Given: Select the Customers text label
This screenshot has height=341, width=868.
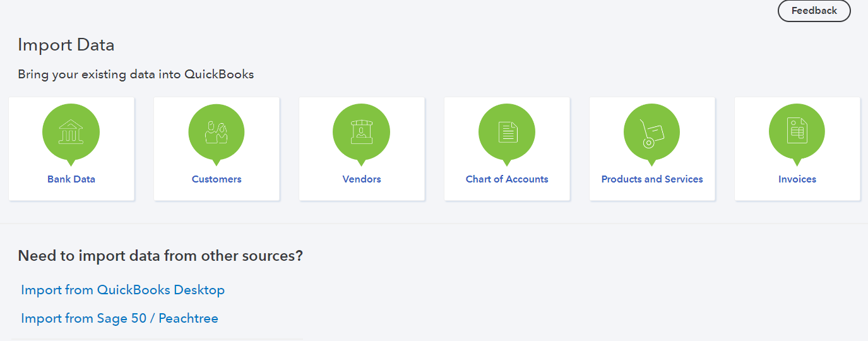Looking at the screenshot, I should click(217, 179).
